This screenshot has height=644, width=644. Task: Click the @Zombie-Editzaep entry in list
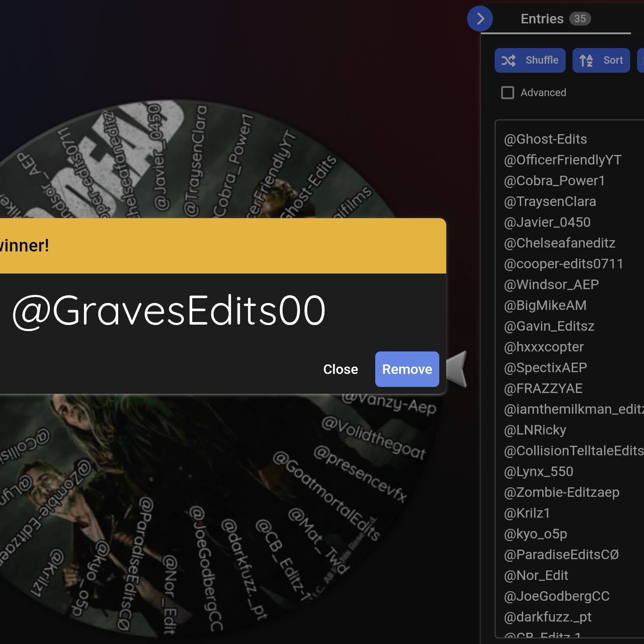[562, 492]
